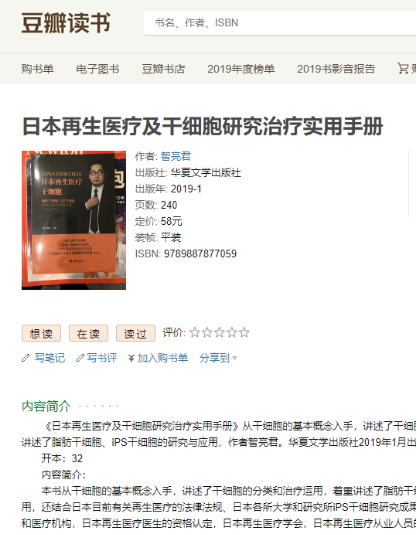The height and width of the screenshot is (535, 417).
Task: Rate the book five stars
Action: (244, 332)
